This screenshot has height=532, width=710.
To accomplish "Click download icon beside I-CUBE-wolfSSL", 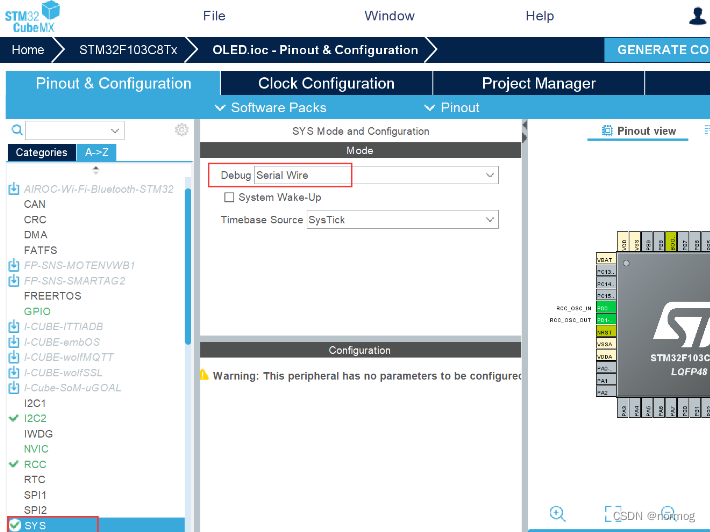I will point(14,372).
